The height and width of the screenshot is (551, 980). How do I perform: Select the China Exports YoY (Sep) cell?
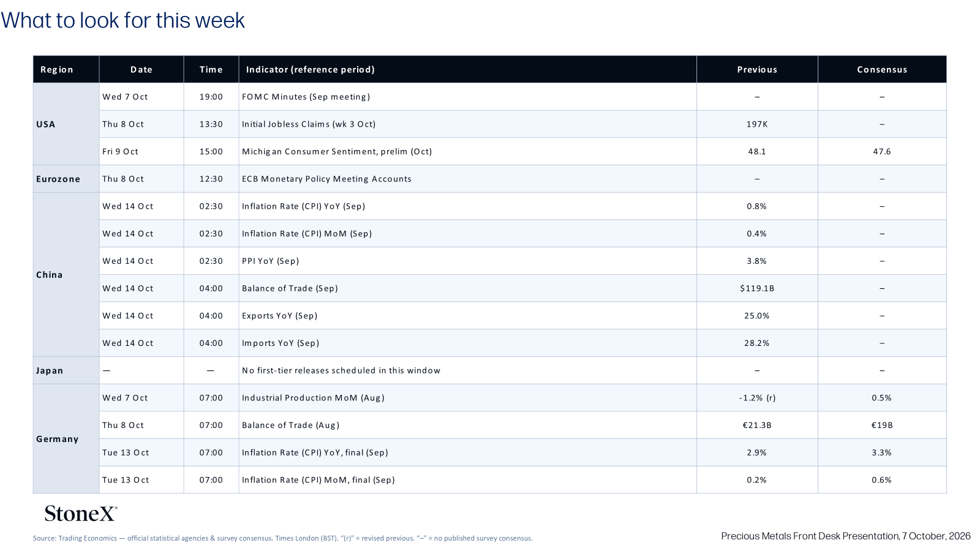467,316
